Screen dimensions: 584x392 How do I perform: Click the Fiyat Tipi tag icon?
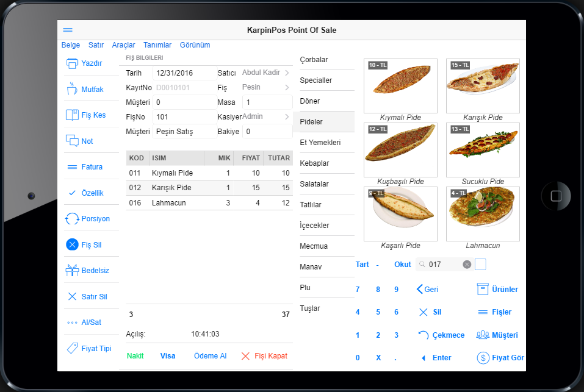tap(72, 347)
